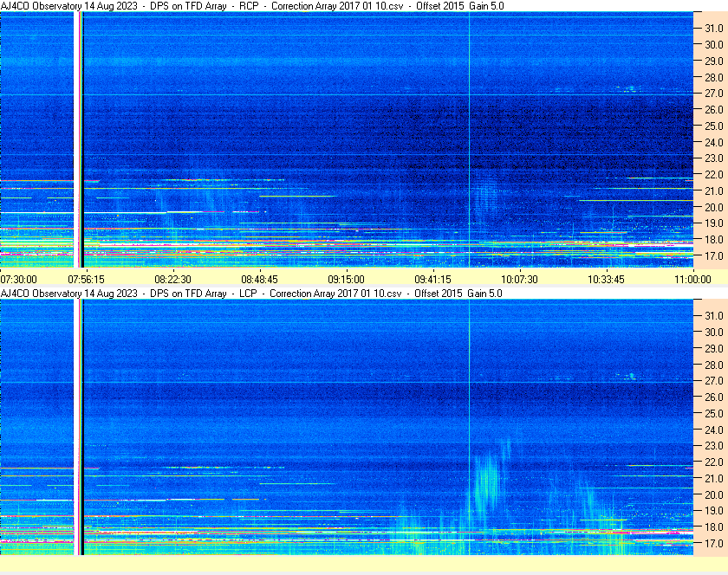Click 18.0 frequency label in LCP panel

pyautogui.click(x=714, y=527)
